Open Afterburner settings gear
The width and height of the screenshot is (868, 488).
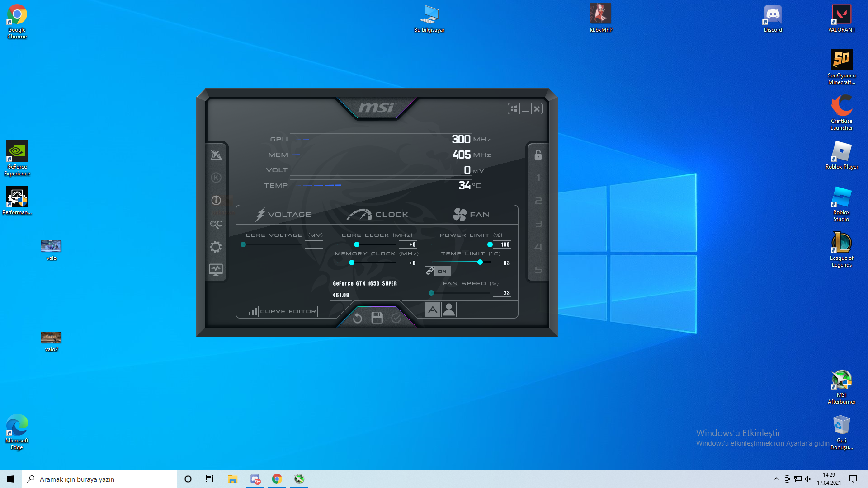coord(216,247)
